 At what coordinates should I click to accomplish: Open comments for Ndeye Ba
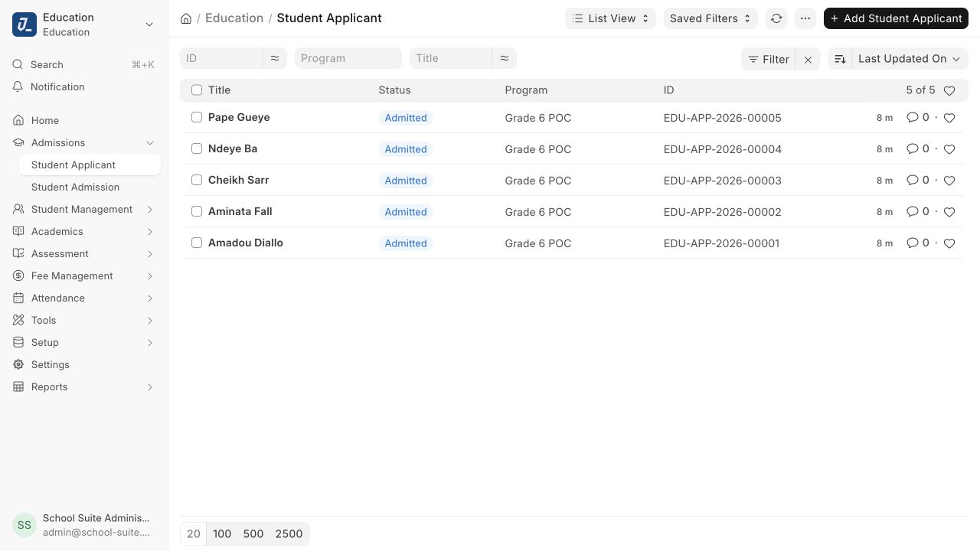tap(917, 149)
